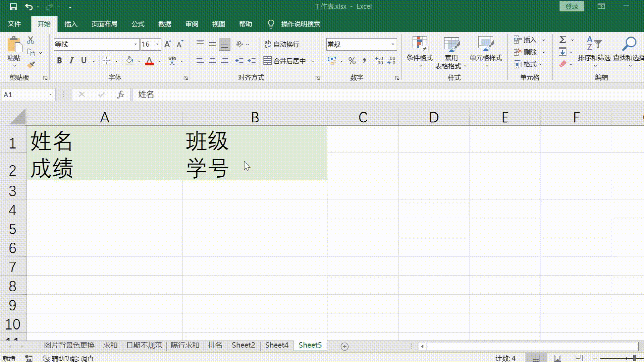Click the Insert Function fx icon
This screenshot has width=644, height=362.
tap(120, 95)
